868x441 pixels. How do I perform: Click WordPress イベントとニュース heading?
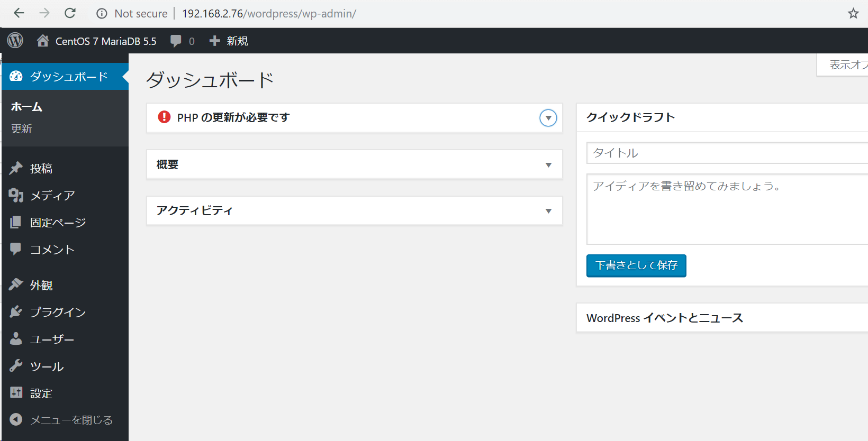click(x=665, y=318)
